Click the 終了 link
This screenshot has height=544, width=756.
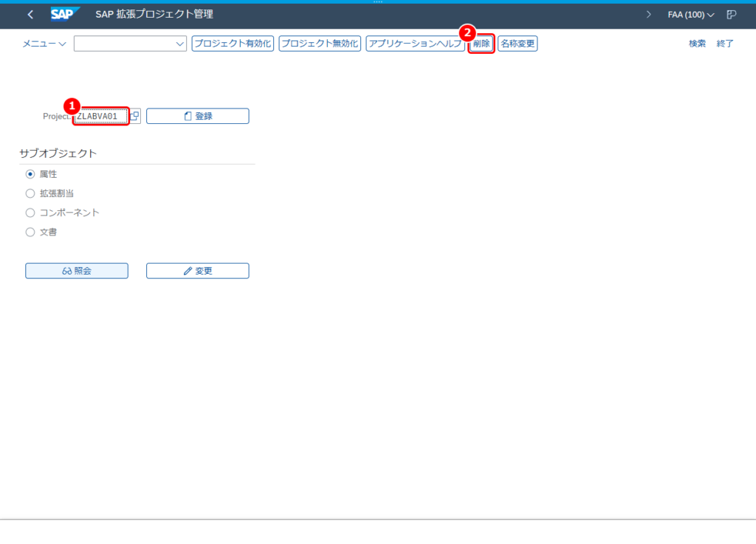click(725, 44)
